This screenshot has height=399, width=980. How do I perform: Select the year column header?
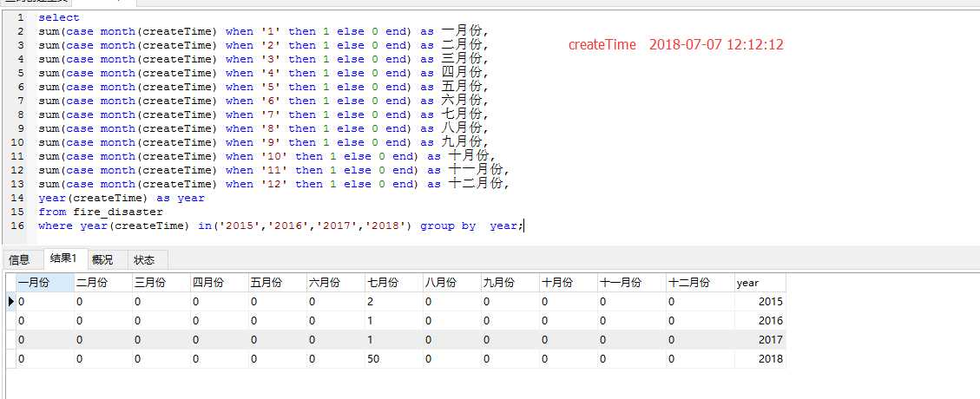760,282
